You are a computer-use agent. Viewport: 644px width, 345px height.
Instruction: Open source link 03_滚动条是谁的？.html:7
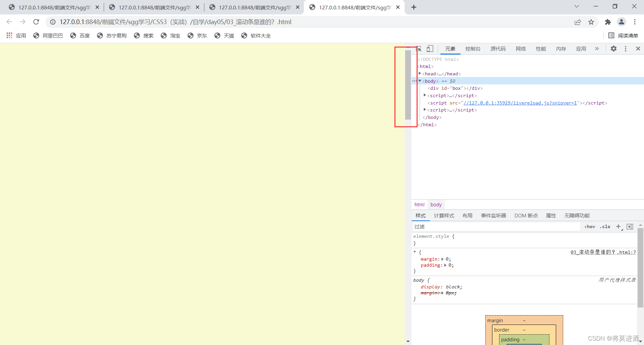click(603, 252)
